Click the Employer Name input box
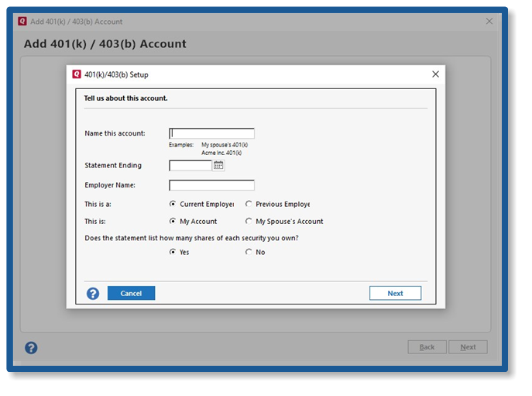 (x=211, y=185)
